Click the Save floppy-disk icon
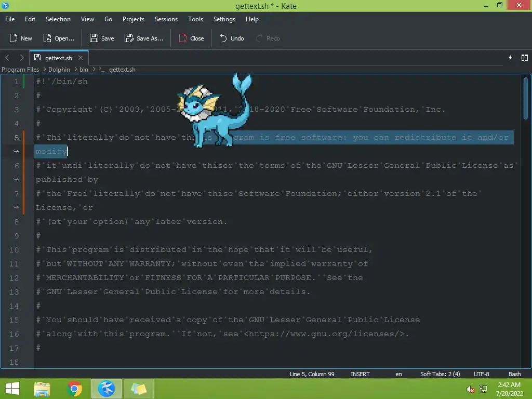The image size is (532, 399). 94,38
